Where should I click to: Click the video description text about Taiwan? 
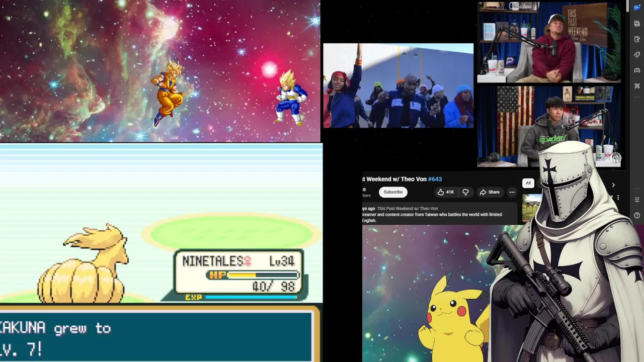pyautogui.click(x=432, y=217)
